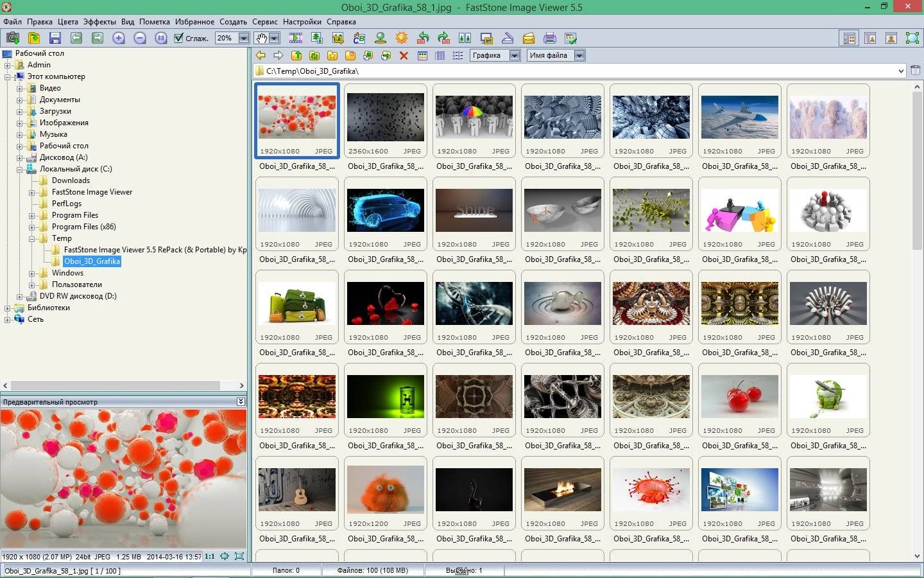The image size is (924, 578).
Task: Expand the Windows folder tree node
Action: (31, 273)
